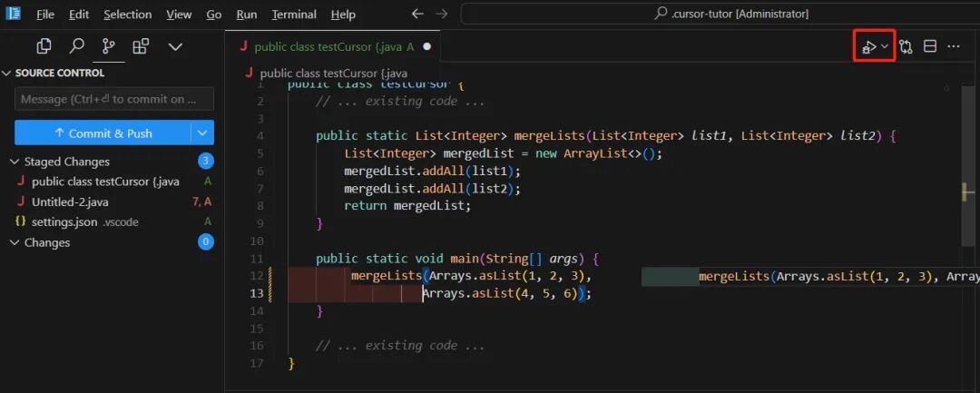Viewport: 980px width, 393px height.
Task: Click the JSON braces icon beside settings.json
Action: (20, 221)
